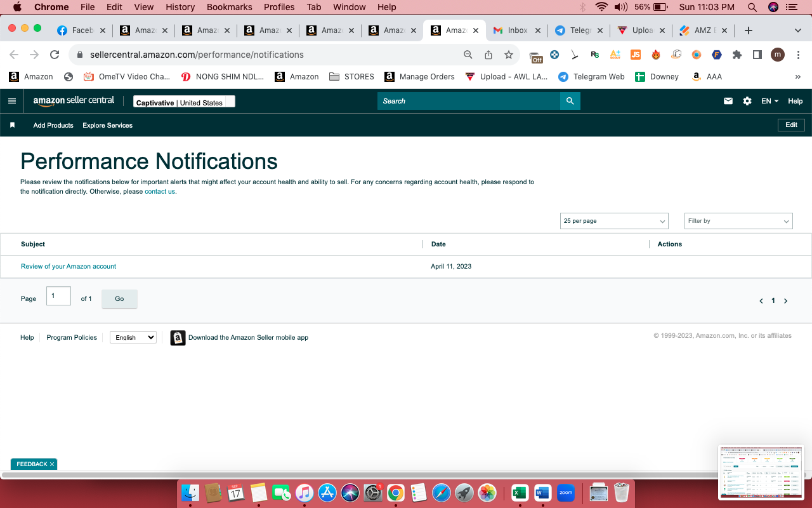
Task: Open the tab search dropdown arrow
Action: click(798, 30)
